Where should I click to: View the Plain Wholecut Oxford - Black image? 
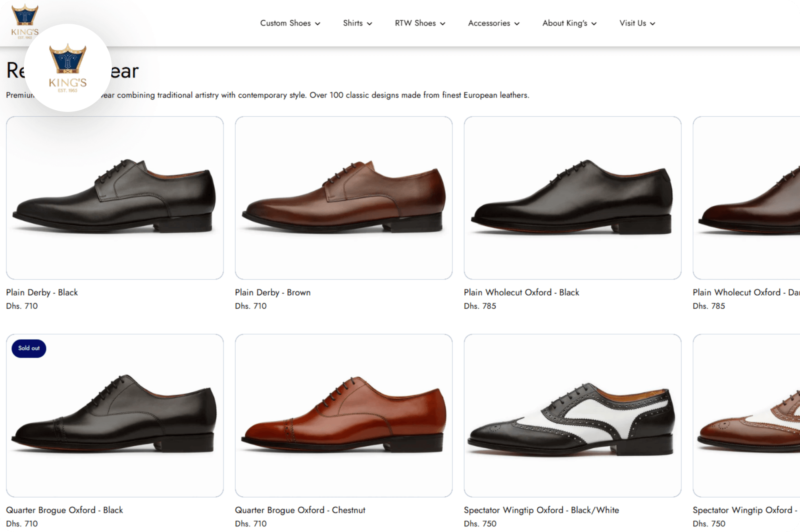tap(572, 198)
